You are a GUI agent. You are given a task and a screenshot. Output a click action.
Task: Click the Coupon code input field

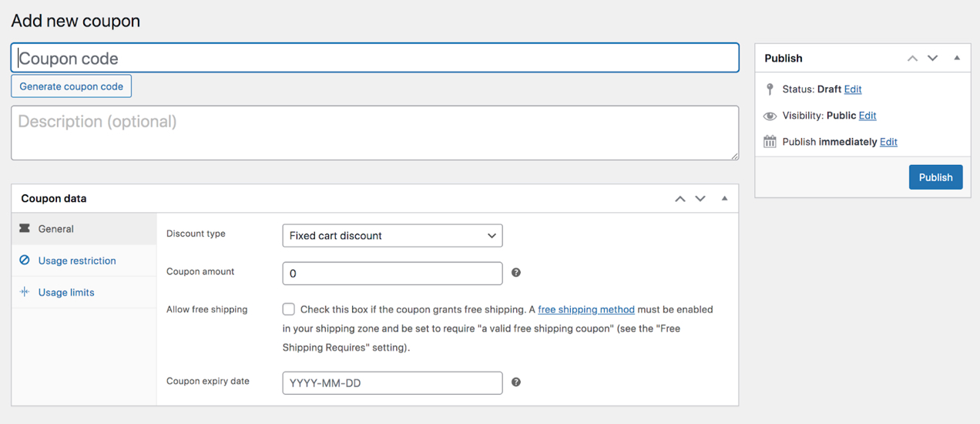(374, 58)
